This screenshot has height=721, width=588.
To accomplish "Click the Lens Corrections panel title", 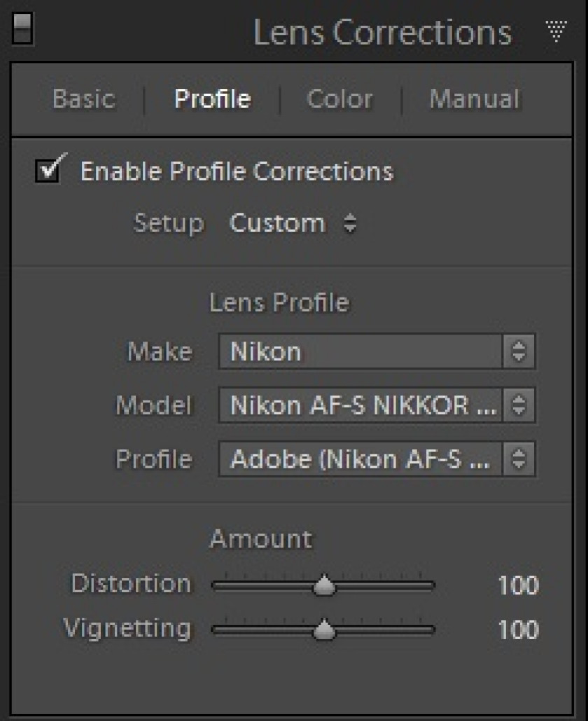I will click(382, 32).
